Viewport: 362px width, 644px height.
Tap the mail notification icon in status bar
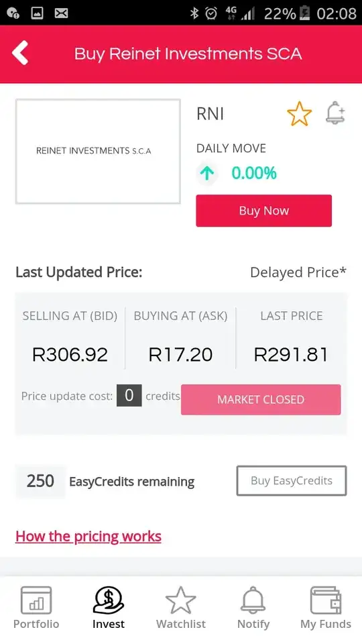(x=61, y=13)
